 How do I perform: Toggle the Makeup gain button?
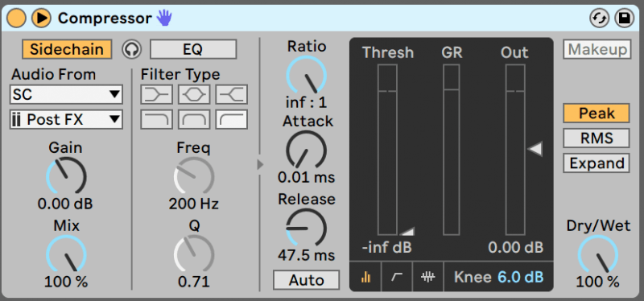tap(597, 50)
